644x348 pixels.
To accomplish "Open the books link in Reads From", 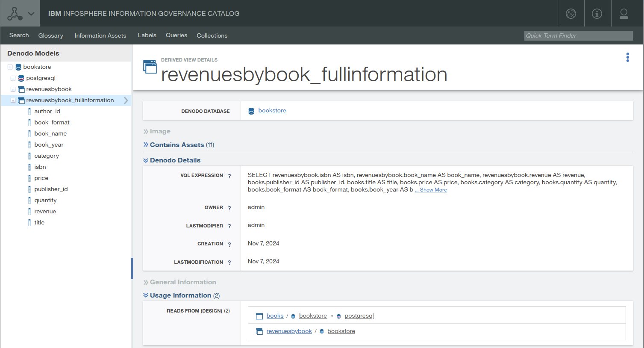I will 275,316.
